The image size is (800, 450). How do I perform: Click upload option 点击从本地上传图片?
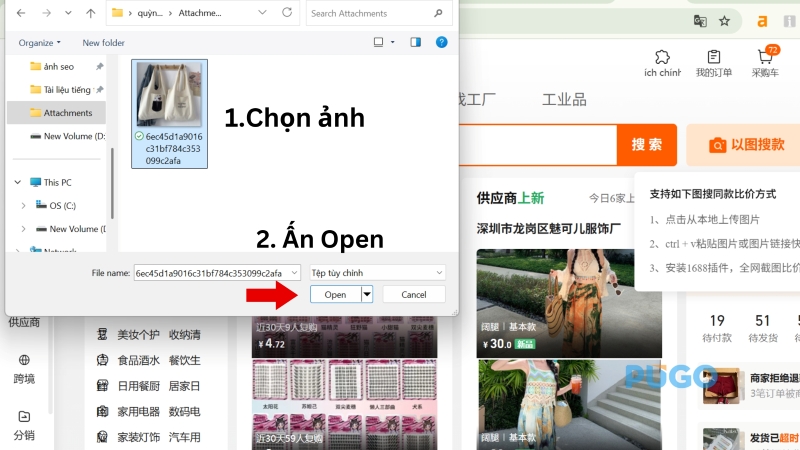click(713, 219)
